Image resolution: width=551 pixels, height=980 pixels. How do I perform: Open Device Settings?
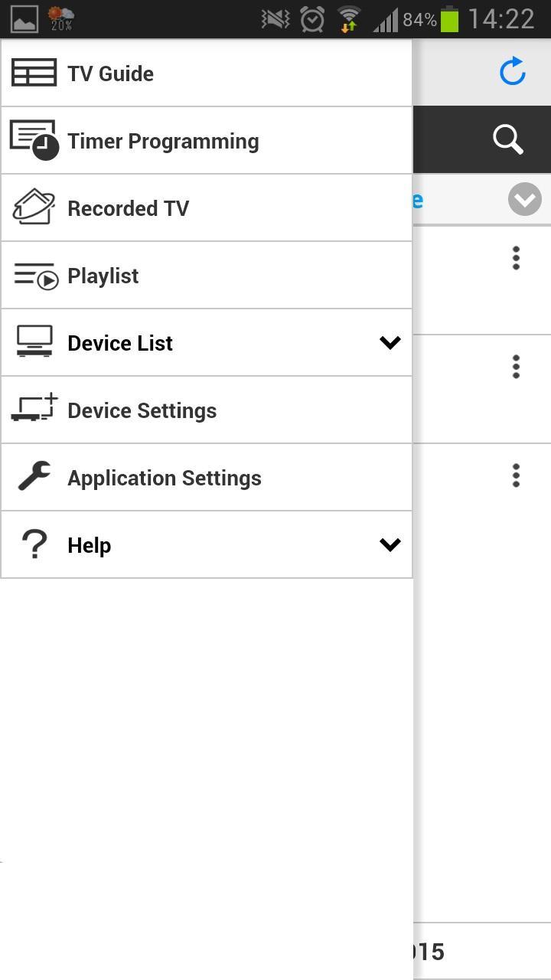[x=142, y=410]
